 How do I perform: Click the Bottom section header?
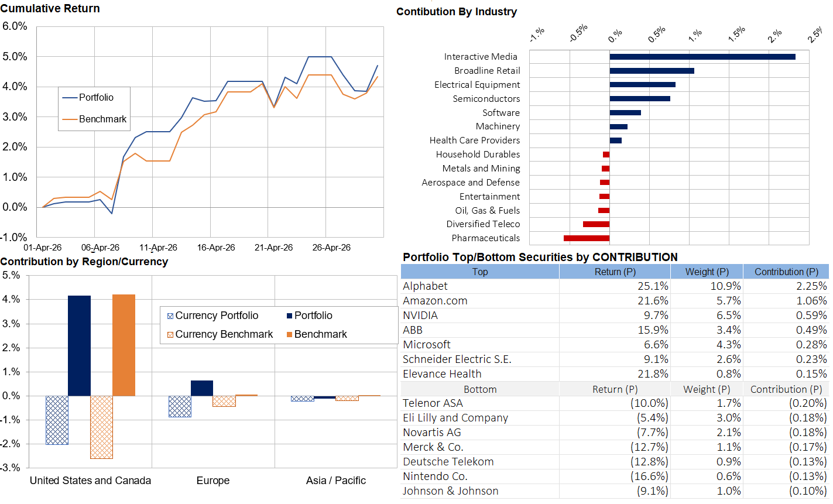(x=480, y=389)
